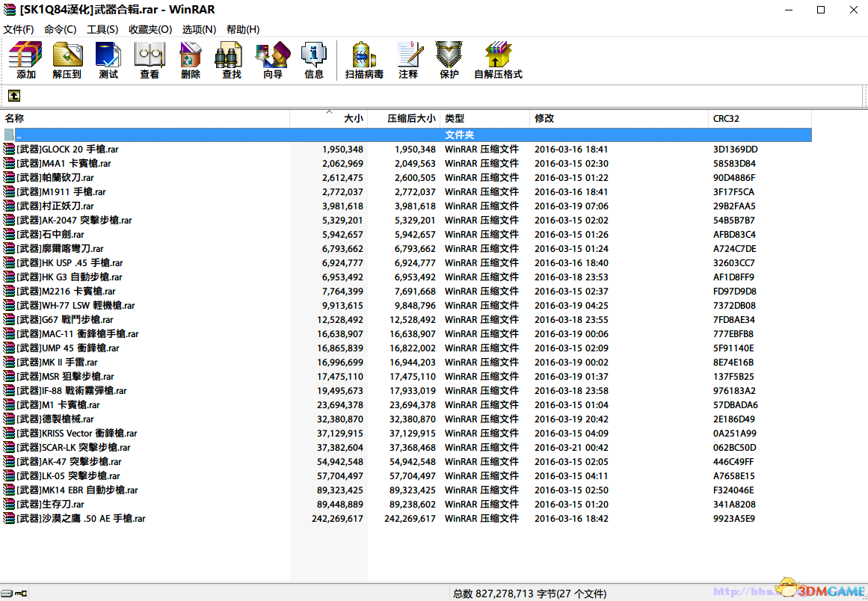Screen dimensions: 868x601
Task: Select [武器]AK-47 突擊步槍.rar
Action: click(70, 461)
